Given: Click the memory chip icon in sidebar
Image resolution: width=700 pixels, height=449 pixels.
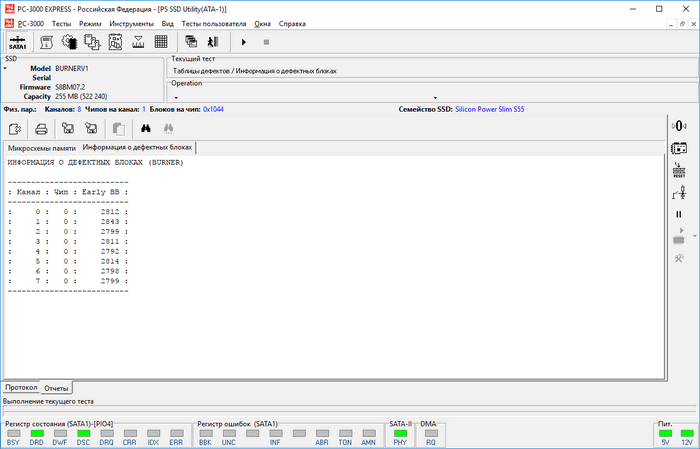Looking at the screenshot, I should [679, 148].
